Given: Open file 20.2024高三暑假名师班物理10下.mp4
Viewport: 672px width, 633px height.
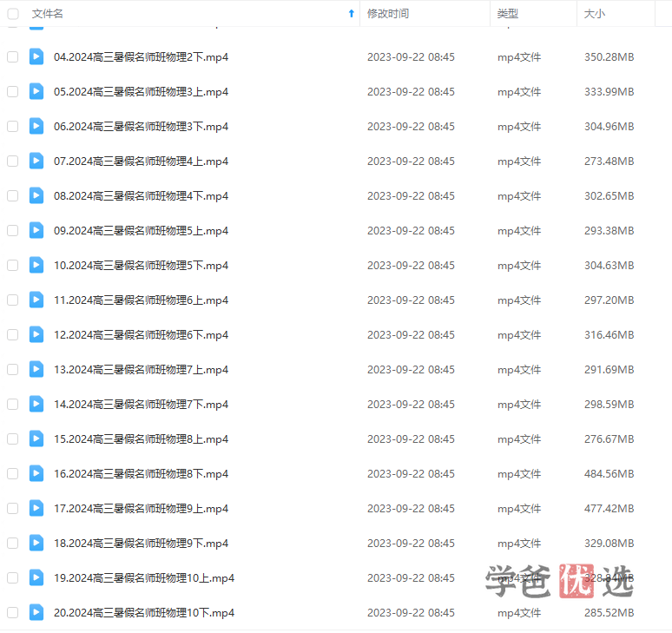Looking at the screenshot, I should pos(144,612).
